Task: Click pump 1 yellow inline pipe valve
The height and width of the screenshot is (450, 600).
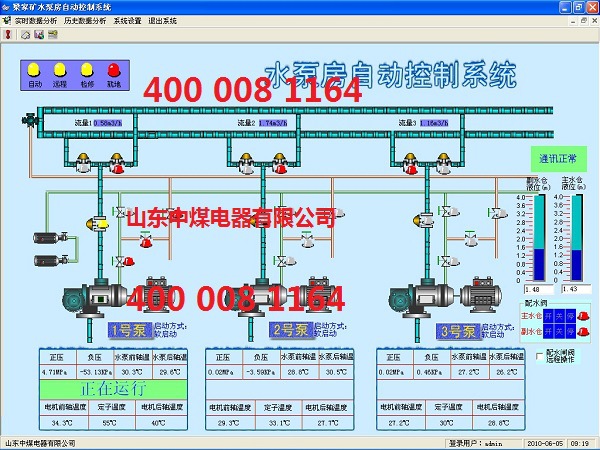Action: point(98,223)
